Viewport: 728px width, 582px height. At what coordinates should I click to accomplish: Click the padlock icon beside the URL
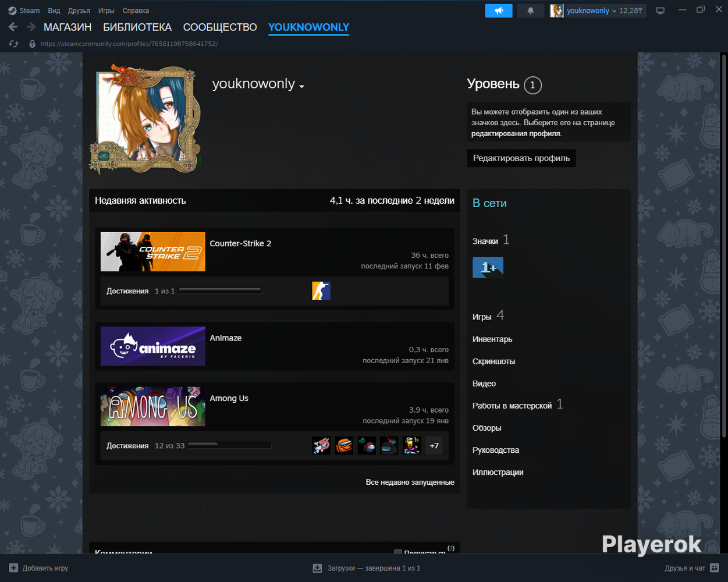(x=32, y=44)
